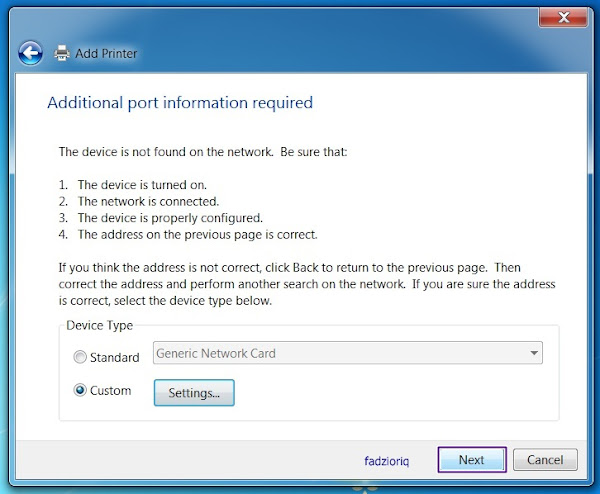Click the Add Printer title text

[106, 54]
